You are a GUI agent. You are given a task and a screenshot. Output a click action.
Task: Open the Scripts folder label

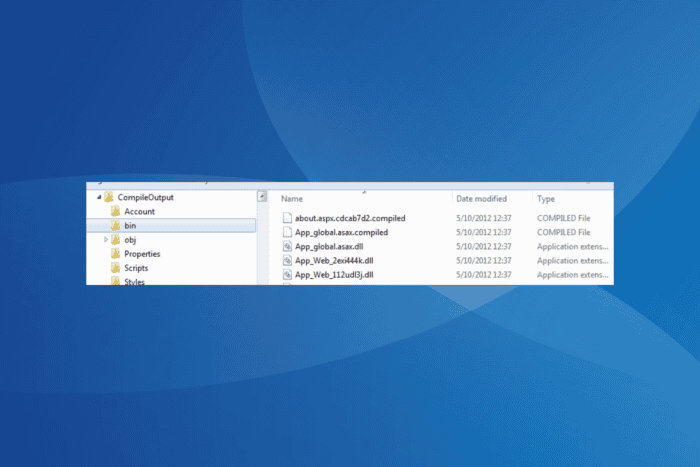pyautogui.click(x=136, y=268)
